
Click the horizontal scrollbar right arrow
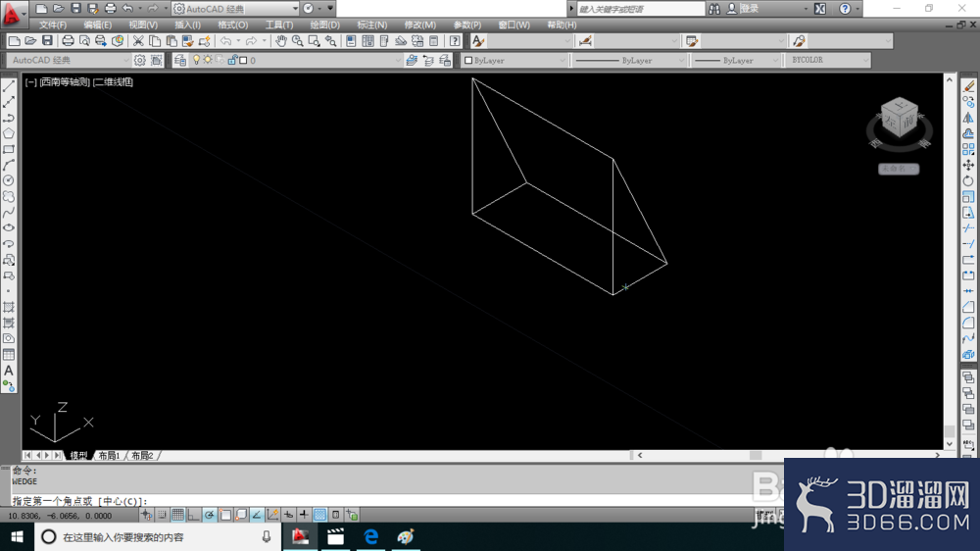click(x=938, y=455)
